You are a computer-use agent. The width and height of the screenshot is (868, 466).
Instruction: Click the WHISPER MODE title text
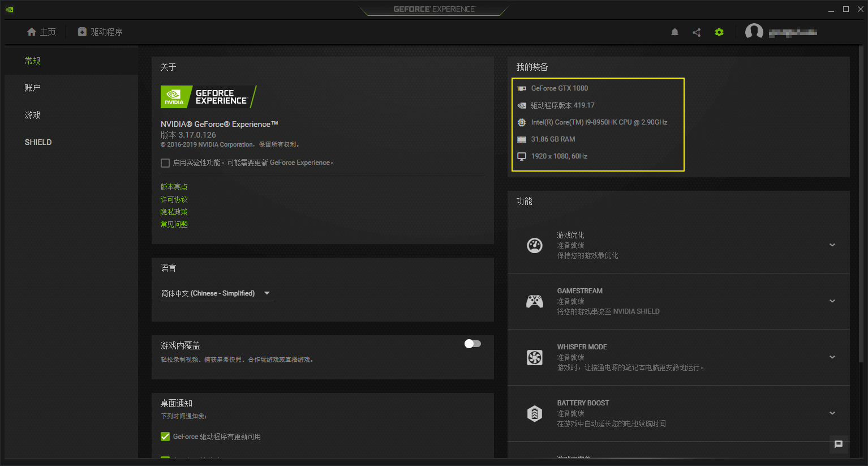(582, 347)
